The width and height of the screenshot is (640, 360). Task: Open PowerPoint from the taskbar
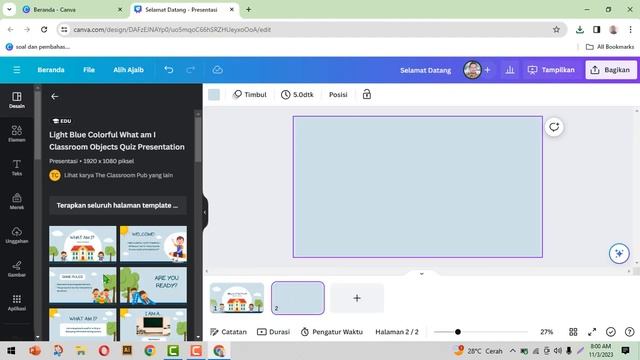point(35,351)
